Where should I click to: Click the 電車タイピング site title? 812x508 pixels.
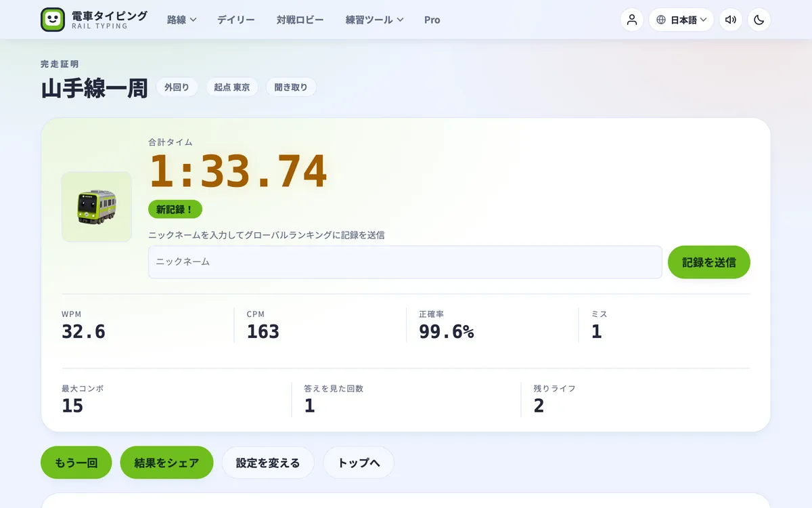[x=109, y=16]
